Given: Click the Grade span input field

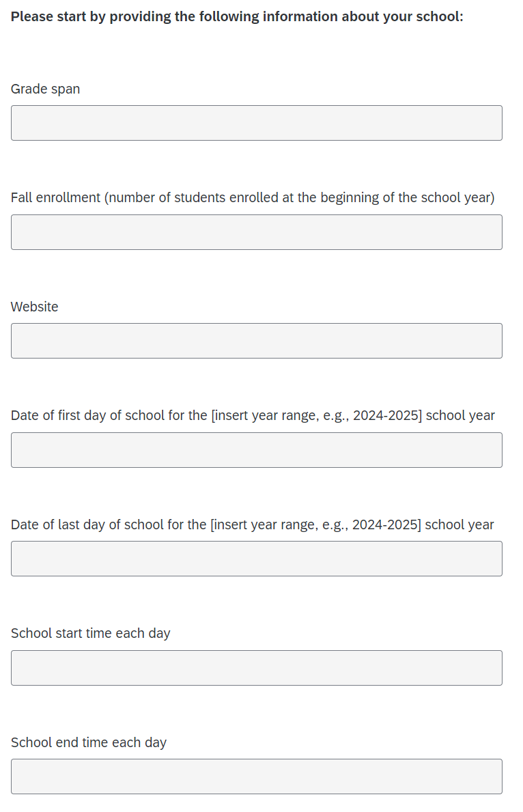Looking at the screenshot, I should (256, 123).
